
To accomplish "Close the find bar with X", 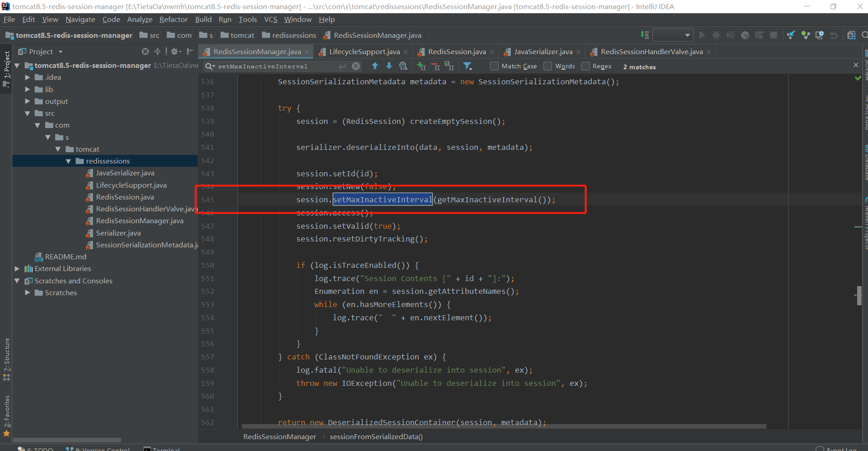I will click(x=856, y=65).
